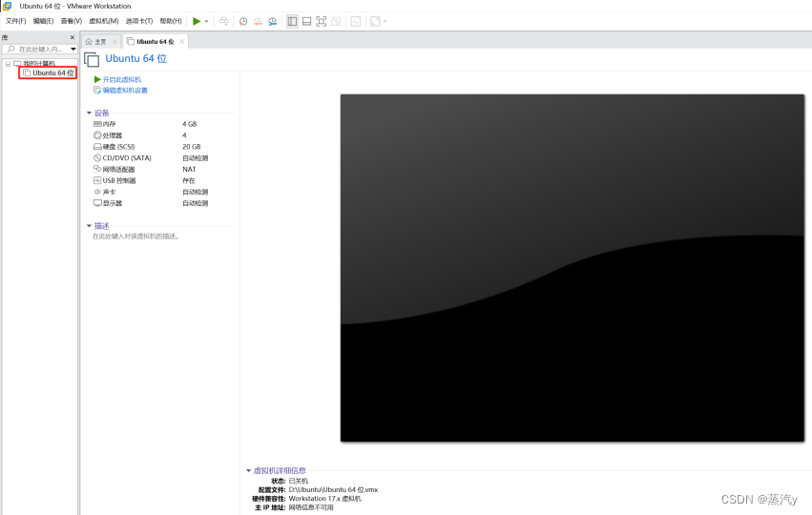The height and width of the screenshot is (515, 812).
Task: Open the 虚拟机(M) menu
Action: [104, 21]
